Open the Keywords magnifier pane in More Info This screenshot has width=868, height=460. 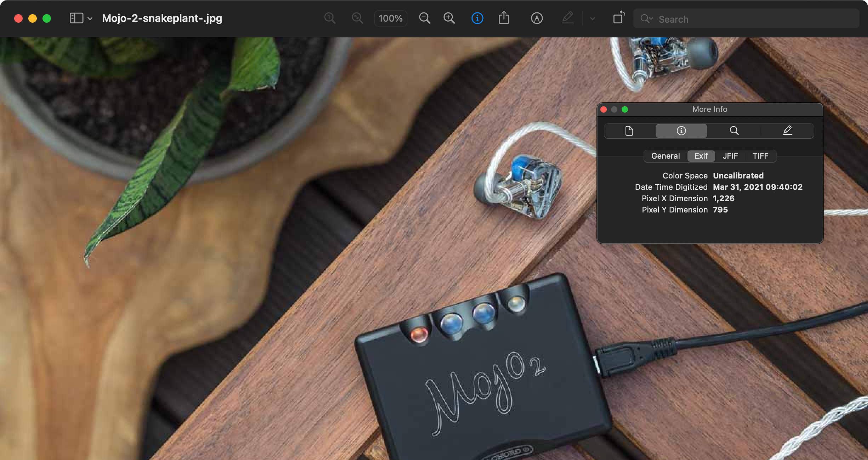734,131
